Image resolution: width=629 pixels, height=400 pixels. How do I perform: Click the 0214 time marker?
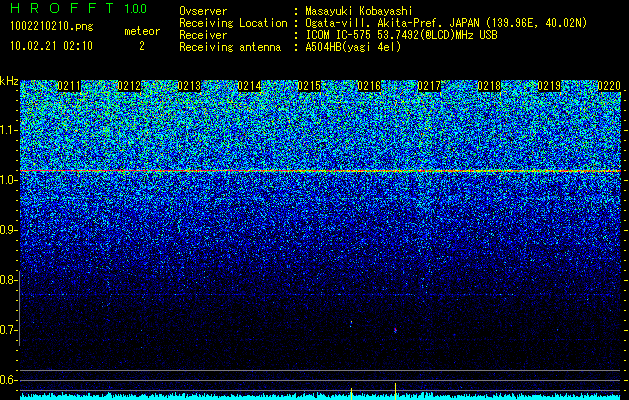tap(249, 86)
